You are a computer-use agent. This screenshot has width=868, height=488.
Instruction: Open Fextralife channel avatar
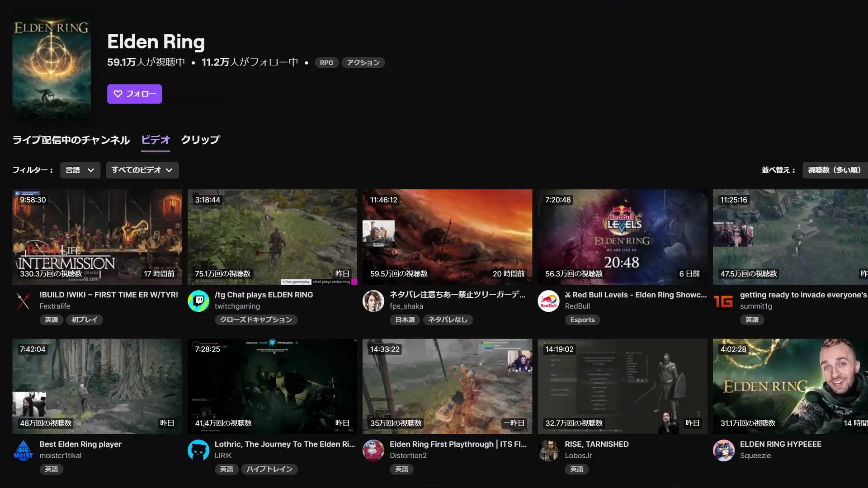pos(23,301)
